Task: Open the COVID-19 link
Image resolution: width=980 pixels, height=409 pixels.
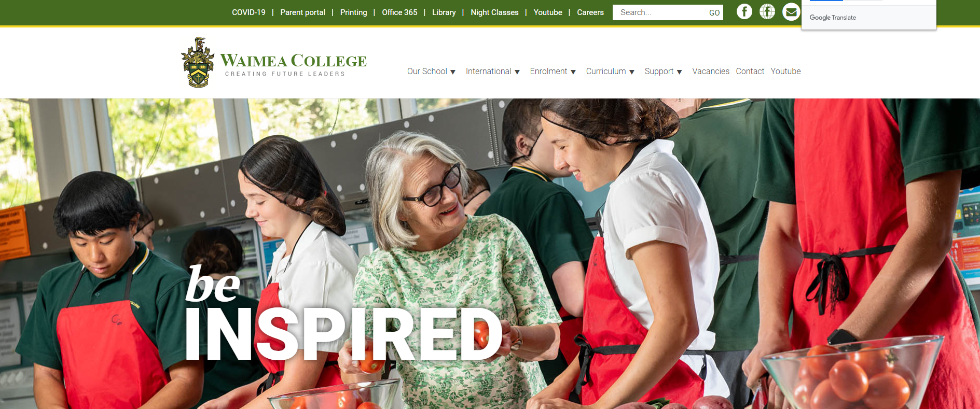Action: (249, 12)
